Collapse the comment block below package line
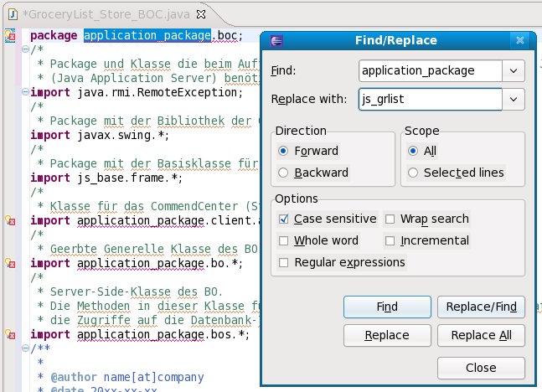 pos(25,50)
